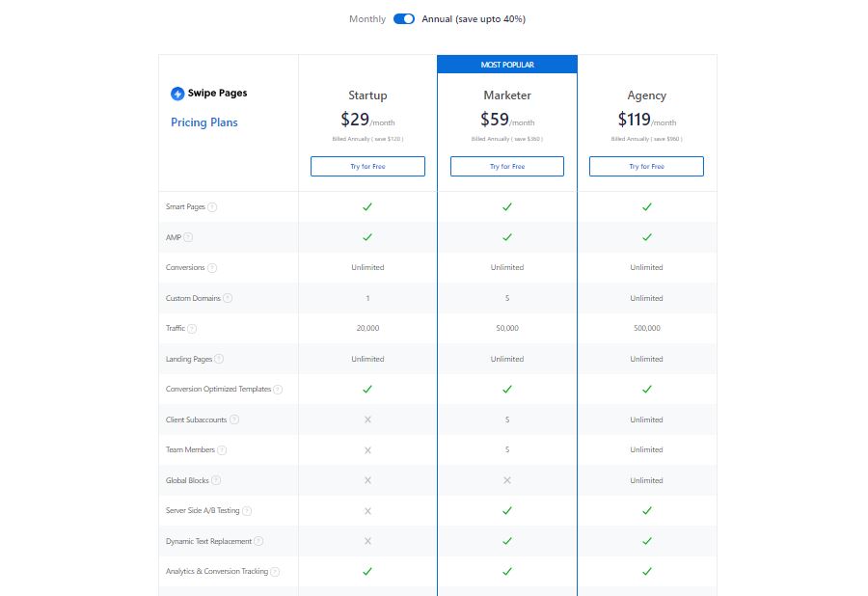Click the Agency Analytics & Conversion Tracking checkmark
The width and height of the screenshot is (868, 596).
click(646, 571)
